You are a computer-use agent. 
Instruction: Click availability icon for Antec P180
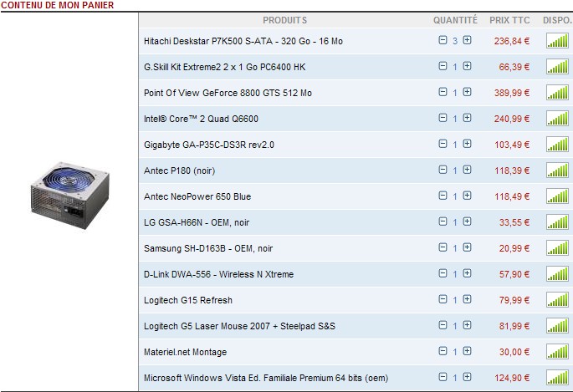557,170
